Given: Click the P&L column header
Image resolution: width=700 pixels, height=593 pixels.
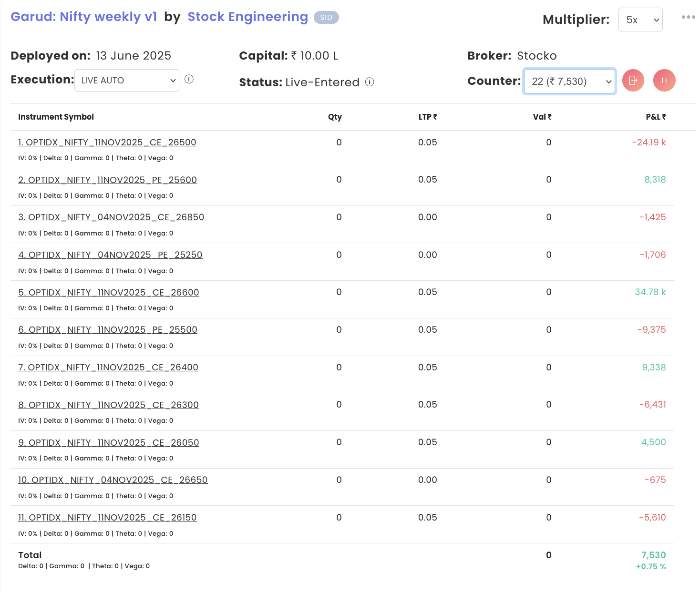Looking at the screenshot, I should coord(656,117).
